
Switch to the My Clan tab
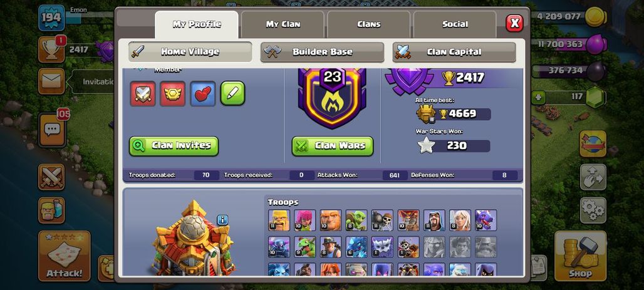283,24
